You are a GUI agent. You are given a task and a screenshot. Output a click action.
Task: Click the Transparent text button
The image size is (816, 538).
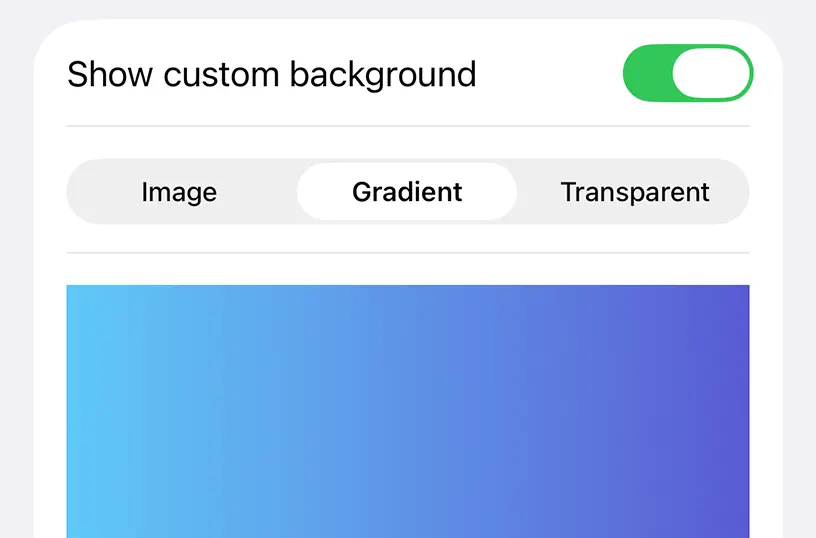635,192
